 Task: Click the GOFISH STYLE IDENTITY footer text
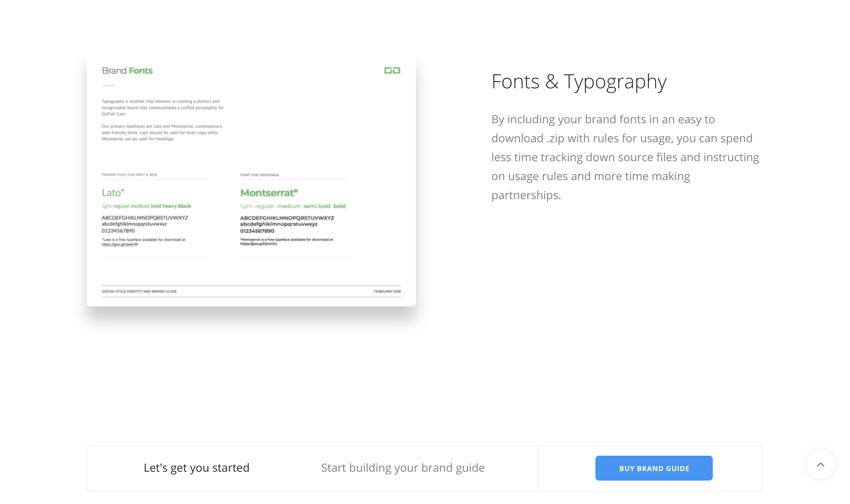(x=139, y=291)
